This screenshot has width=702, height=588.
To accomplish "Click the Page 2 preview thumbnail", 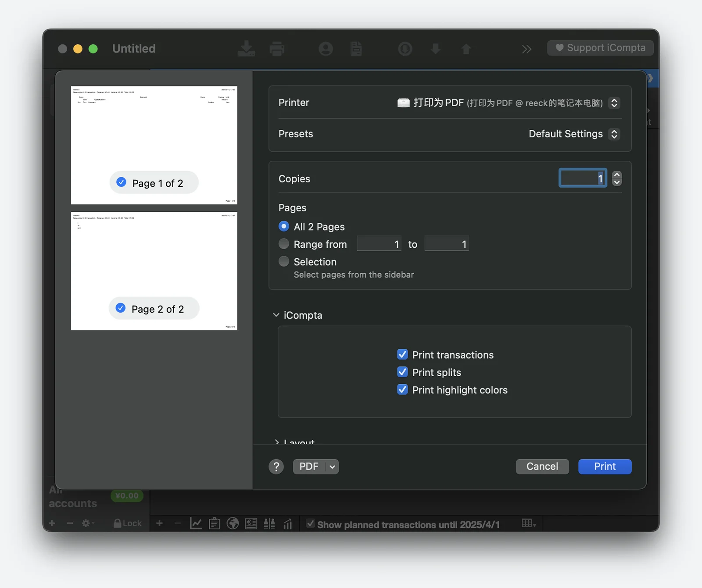I will coord(154,271).
